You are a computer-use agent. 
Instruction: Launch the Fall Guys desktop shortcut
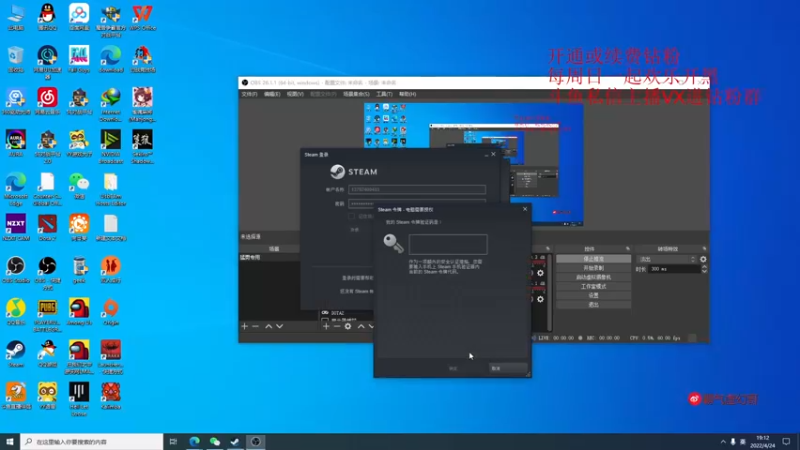coord(79,58)
